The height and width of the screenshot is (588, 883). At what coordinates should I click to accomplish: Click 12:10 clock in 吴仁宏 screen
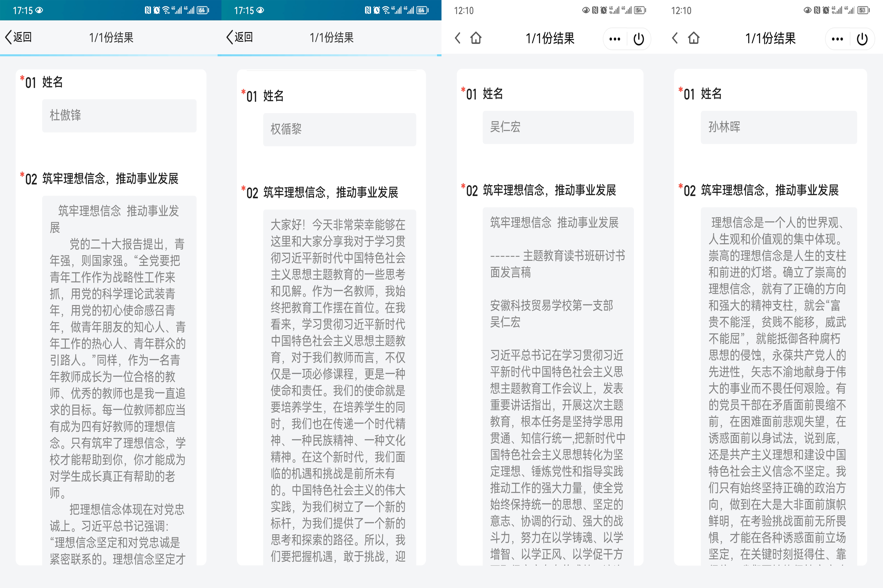tap(464, 11)
